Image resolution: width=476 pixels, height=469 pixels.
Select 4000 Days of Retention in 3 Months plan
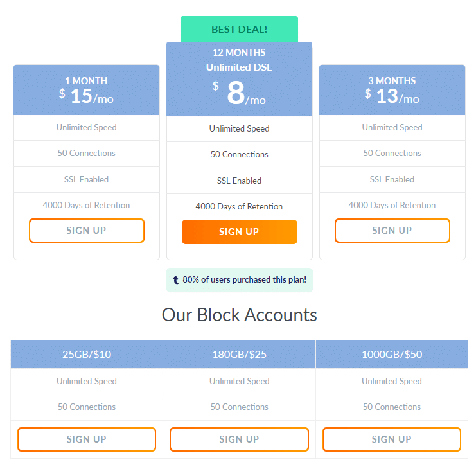(x=392, y=205)
